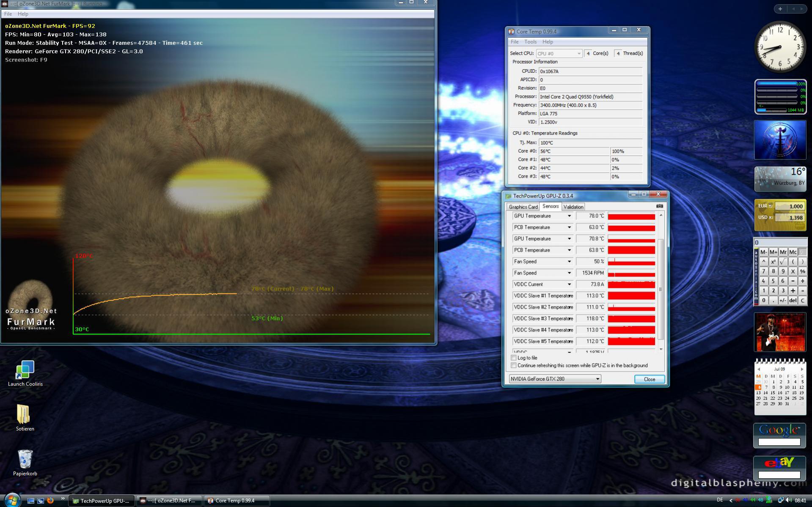812x507 pixels.
Task: Click the calendar next month arrow
Action: [x=801, y=369]
